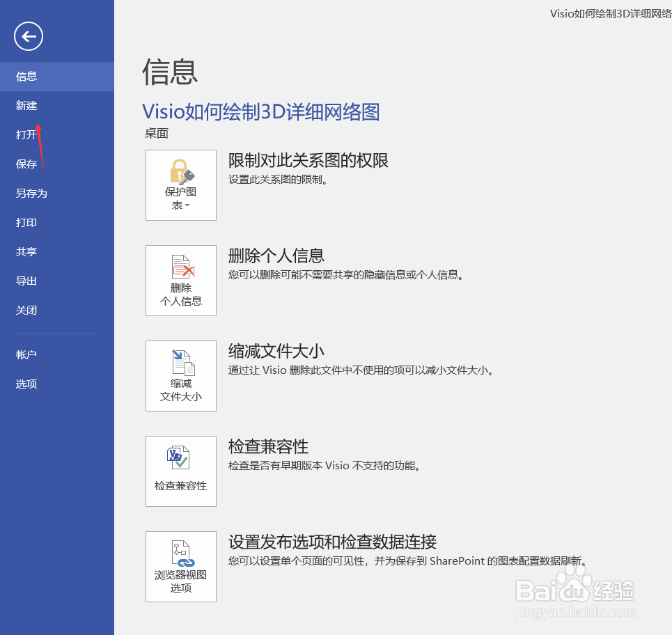Open the 导出 section

[26, 281]
